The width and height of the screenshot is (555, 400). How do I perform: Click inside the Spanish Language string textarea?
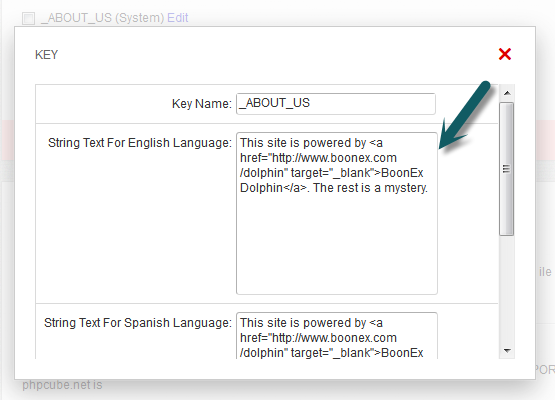[337, 336]
